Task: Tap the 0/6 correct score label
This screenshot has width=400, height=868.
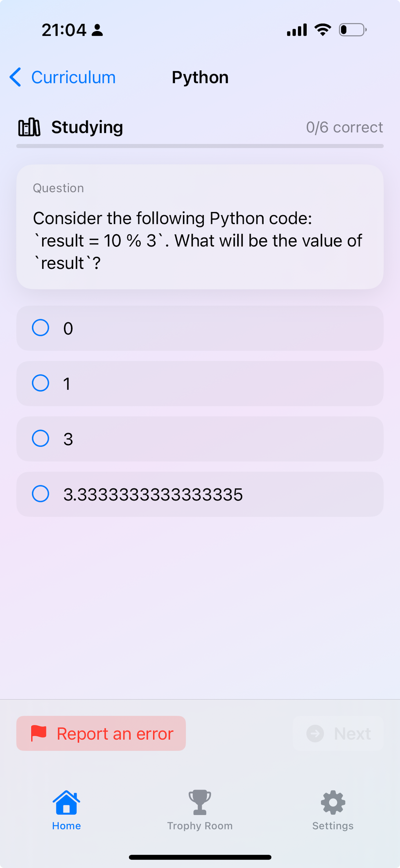Action: point(344,127)
